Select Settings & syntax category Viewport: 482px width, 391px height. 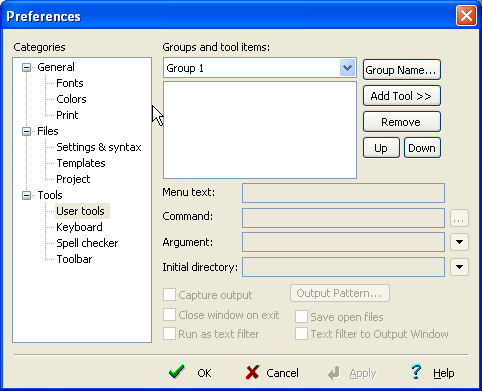99,147
